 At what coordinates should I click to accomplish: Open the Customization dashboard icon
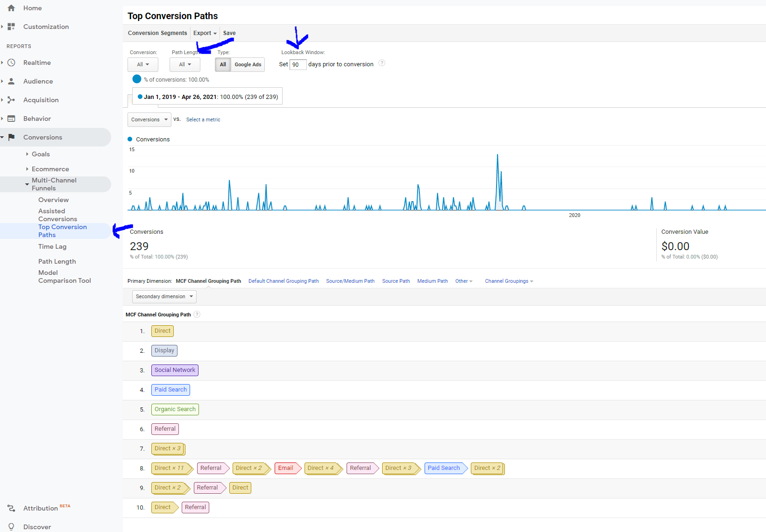pos(11,27)
